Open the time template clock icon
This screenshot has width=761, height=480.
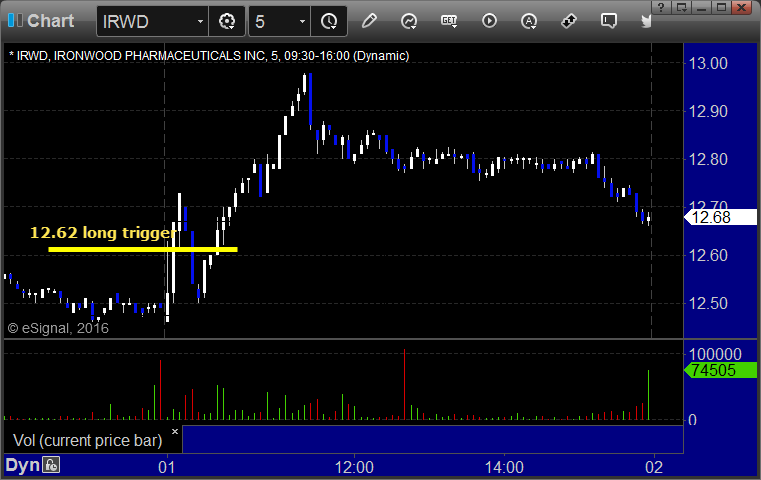329,21
